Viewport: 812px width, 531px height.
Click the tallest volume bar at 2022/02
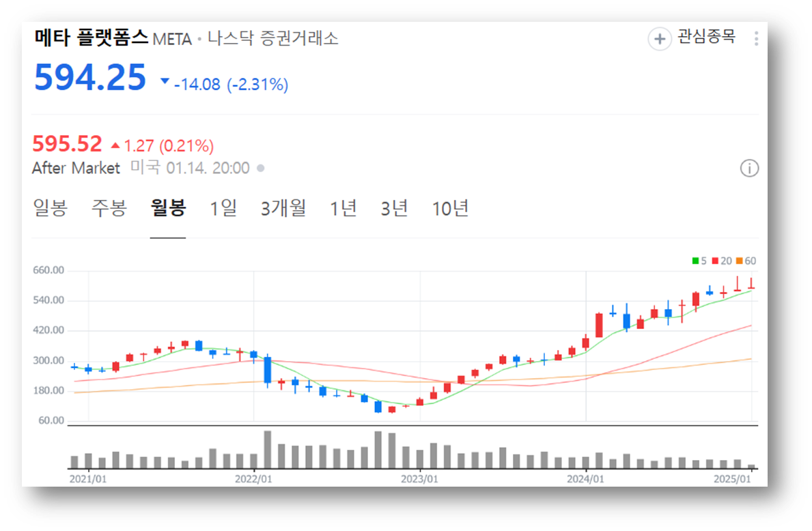pyautogui.click(x=268, y=450)
